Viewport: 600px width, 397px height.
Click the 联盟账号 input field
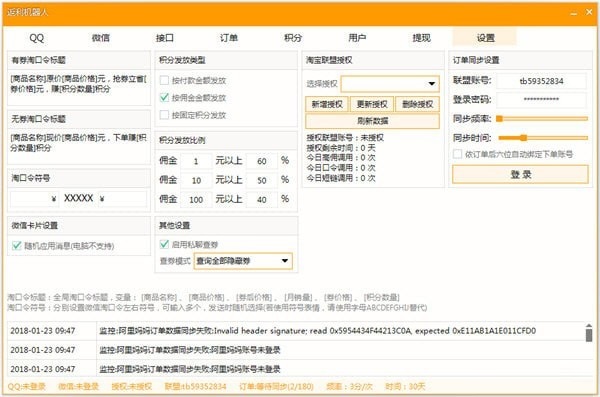coord(541,81)
